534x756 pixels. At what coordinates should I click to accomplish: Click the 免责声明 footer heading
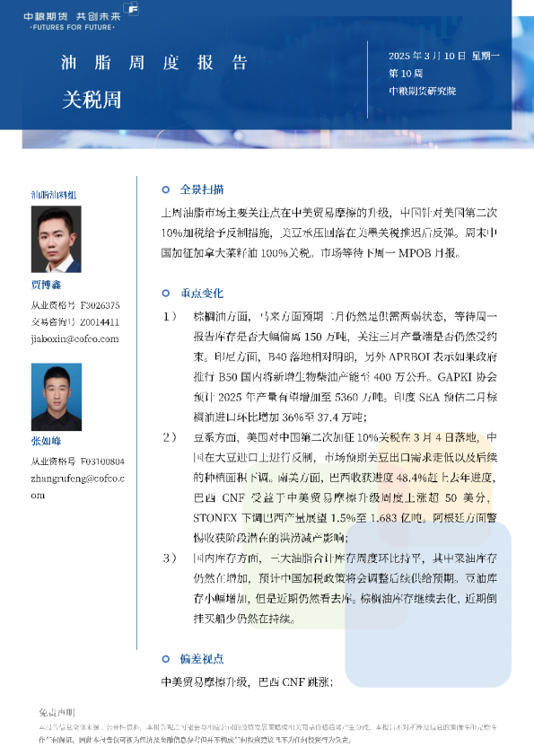pyautogui.click(x=57, y=712)
